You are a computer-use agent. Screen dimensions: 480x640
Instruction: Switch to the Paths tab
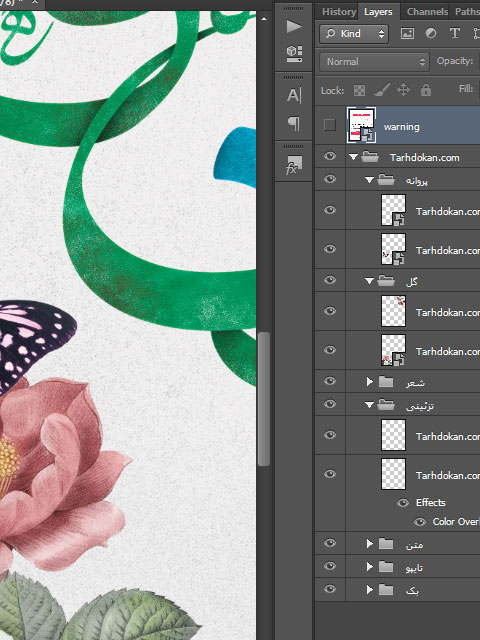[467, 11]
